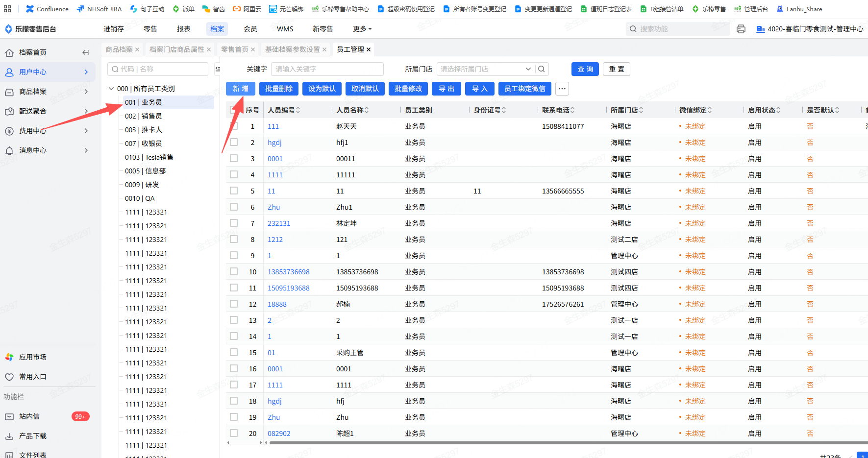
Task: Close the 零售首页 tab
Action: point(253,49)
